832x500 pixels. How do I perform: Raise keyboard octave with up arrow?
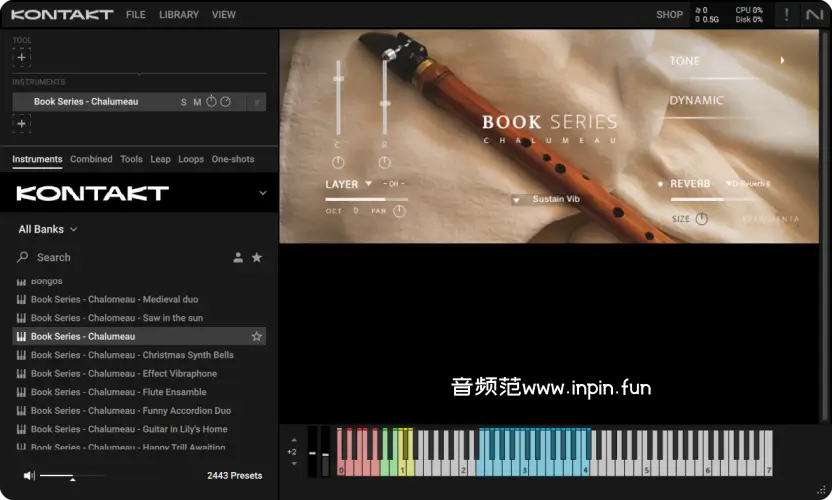294,440
